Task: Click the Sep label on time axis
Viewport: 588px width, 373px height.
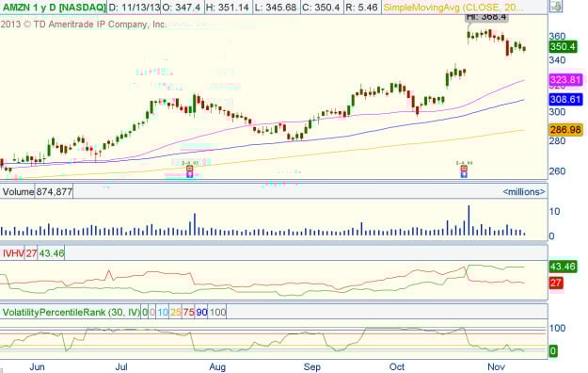Action: pyautogui.click(x=312, y=366)
